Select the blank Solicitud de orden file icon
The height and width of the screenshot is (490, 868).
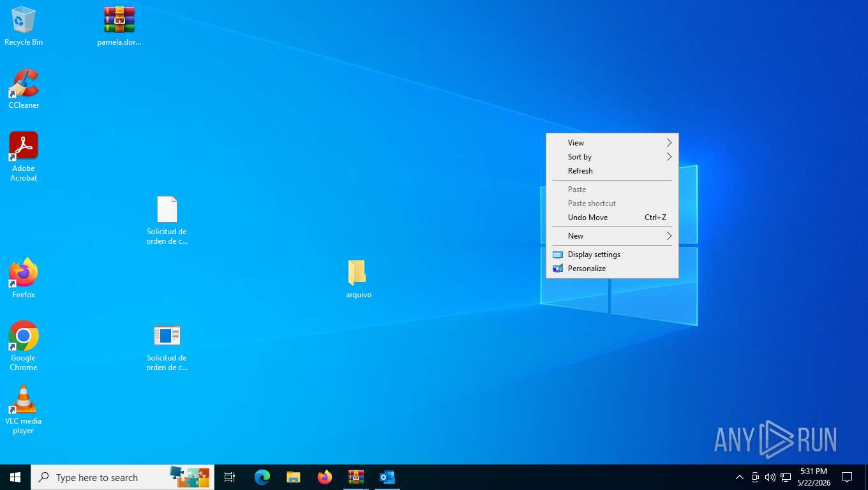(x=167, y=220)
